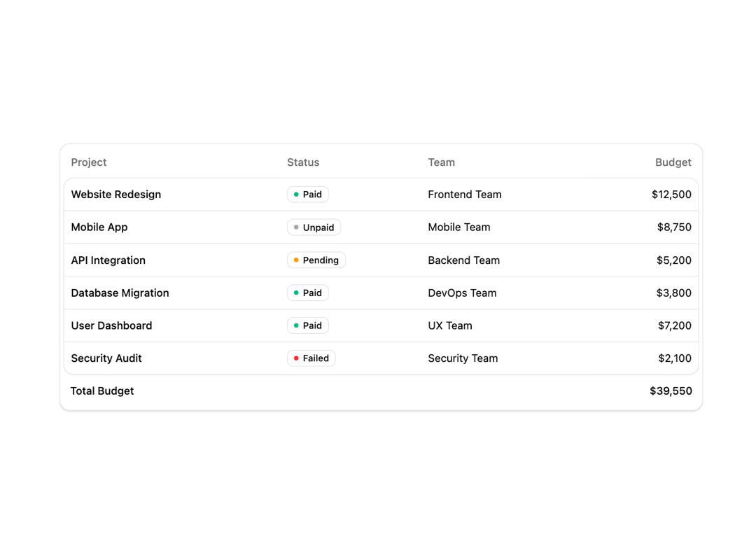Click the $12,500 budget value

(671, 195)
